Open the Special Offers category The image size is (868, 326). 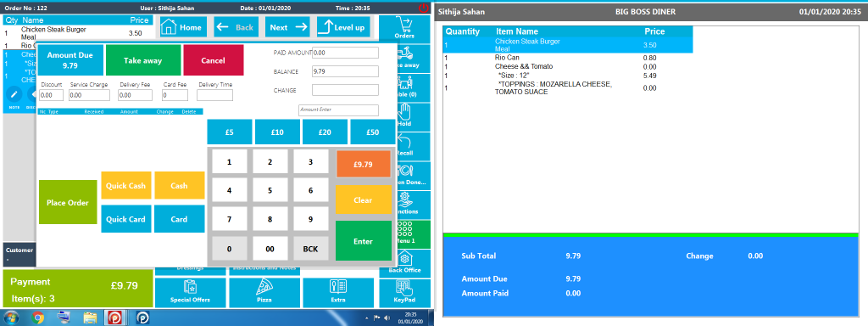click(x=191, y=292)
